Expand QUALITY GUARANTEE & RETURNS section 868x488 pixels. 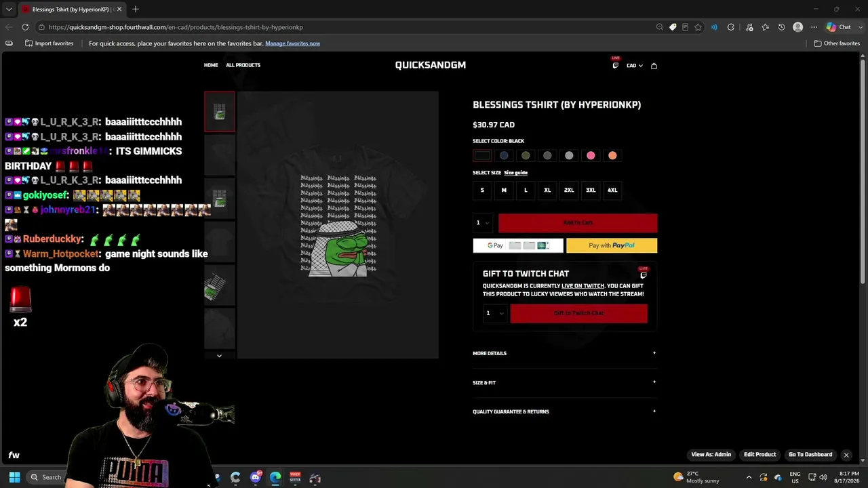(x=565, y=411)
